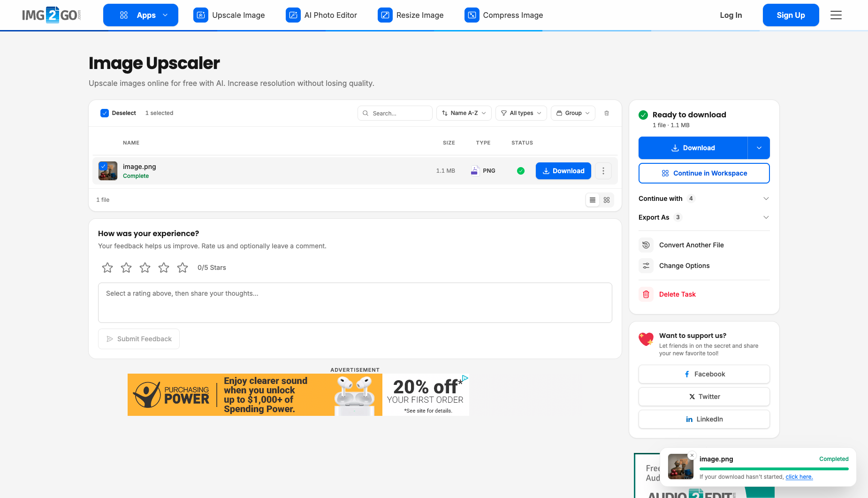Click the feedback comment text area
Image resolution: width=868 pixels, height=498 pixels.
pos(355,303)
